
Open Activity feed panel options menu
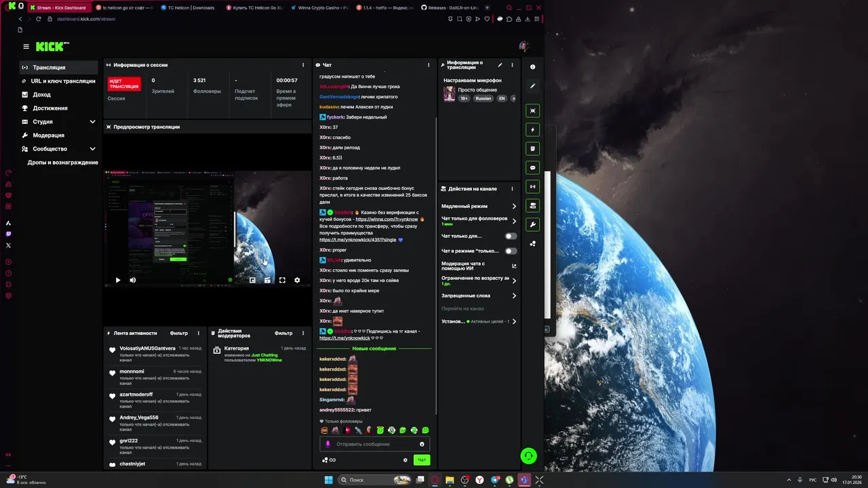[x=199, y=333]
